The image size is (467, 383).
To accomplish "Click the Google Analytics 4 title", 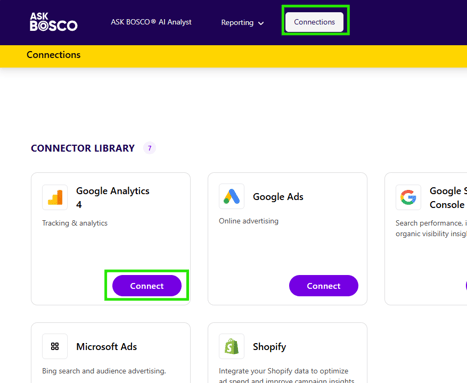I will click(x=113, y=197).
